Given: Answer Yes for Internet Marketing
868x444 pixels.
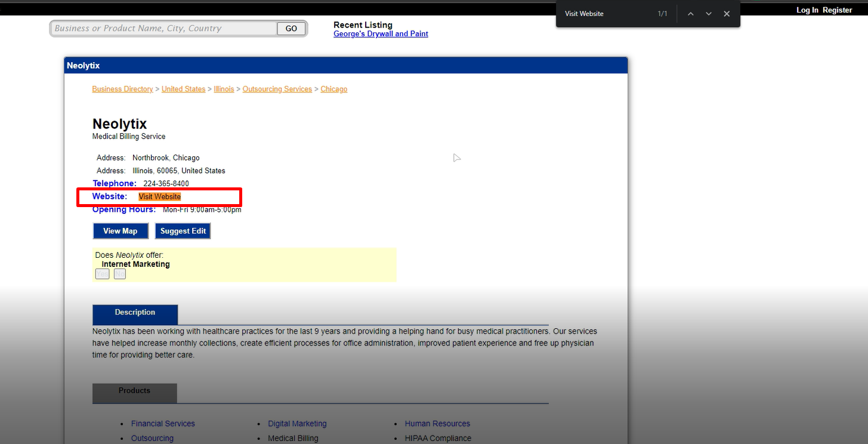Looking at the screenshot, I should pos(103,274).
